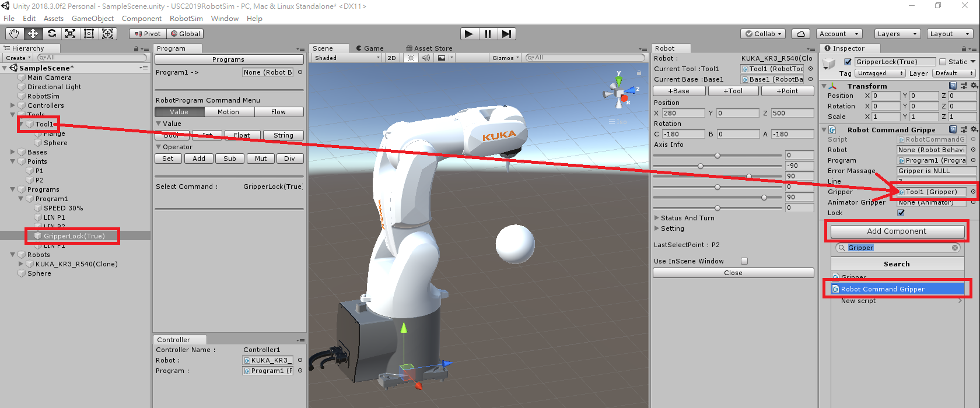The width and height of the screenshot is (980, 408).
Task: Open object picker for Gripper field
Action: click(x=973, y=192)
